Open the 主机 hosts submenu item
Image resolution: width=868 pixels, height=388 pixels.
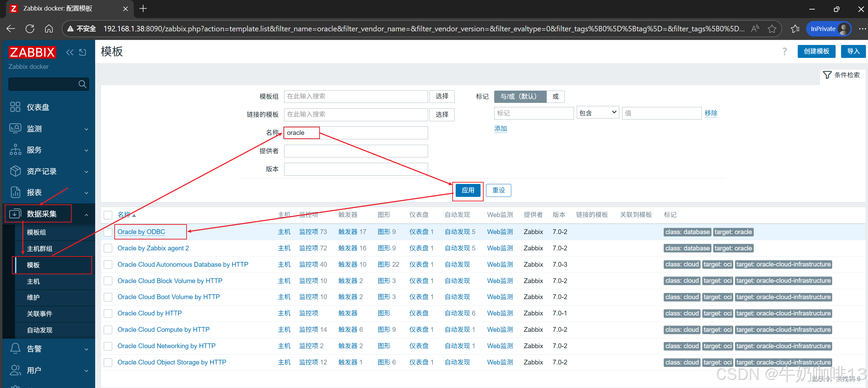[33, 281]
